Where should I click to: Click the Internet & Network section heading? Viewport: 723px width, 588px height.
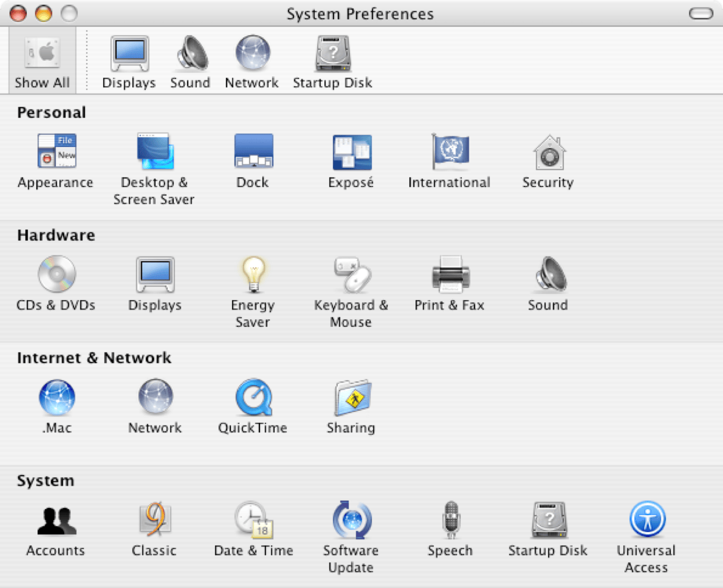point(94,358)
